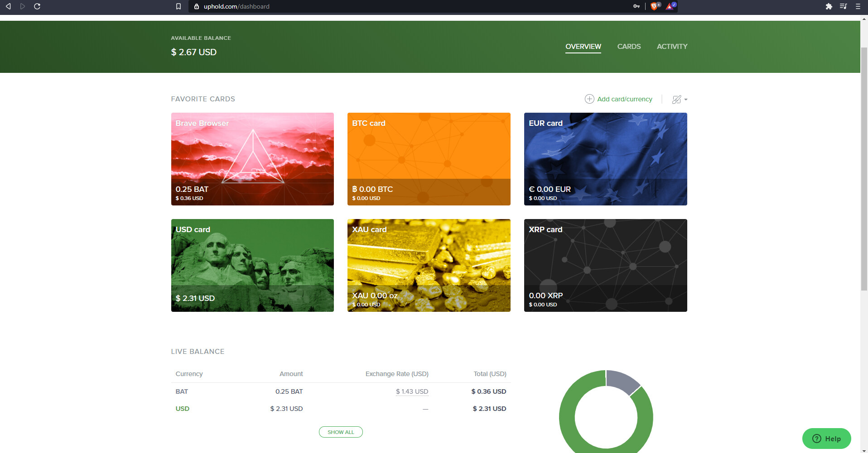Open the browser extensions puzzle icon

(829, 6)
